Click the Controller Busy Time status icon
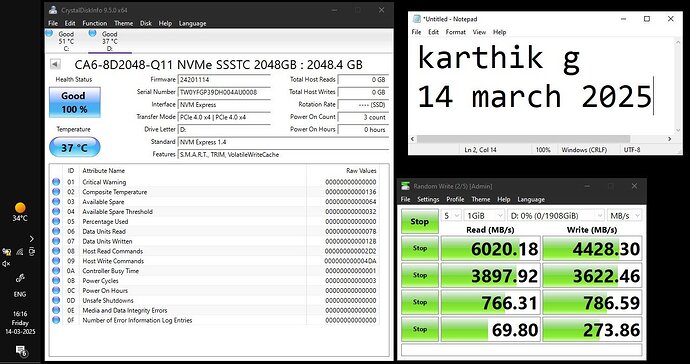This screenshot has height=364, width=690. click(56, 271)
